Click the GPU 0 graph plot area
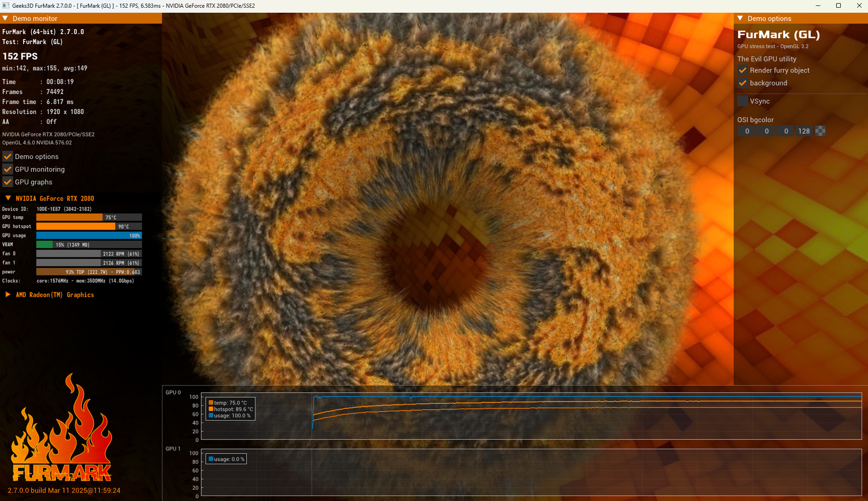868x501 pixels. point(531,416)
